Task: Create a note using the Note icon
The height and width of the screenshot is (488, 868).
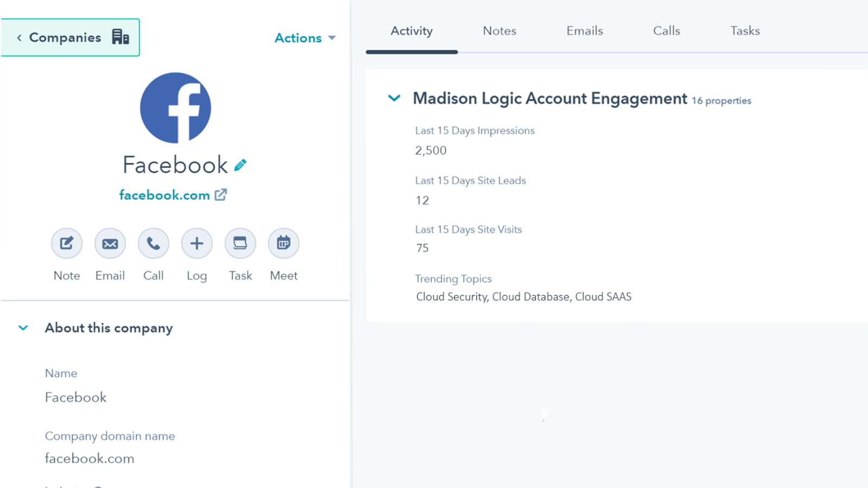Action: (x=66, y=243)
